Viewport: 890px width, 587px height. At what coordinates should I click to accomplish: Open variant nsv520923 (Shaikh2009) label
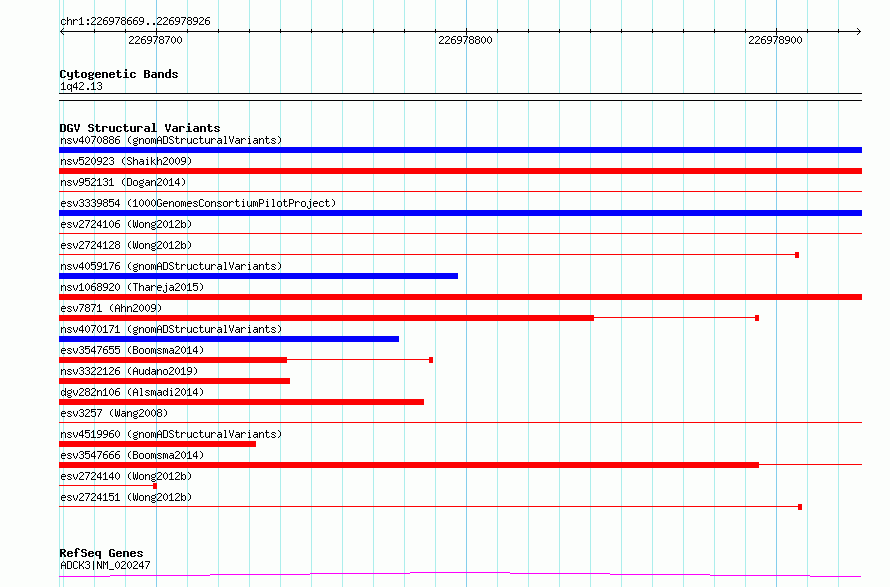pyautogui.click(x=126, y=161)
